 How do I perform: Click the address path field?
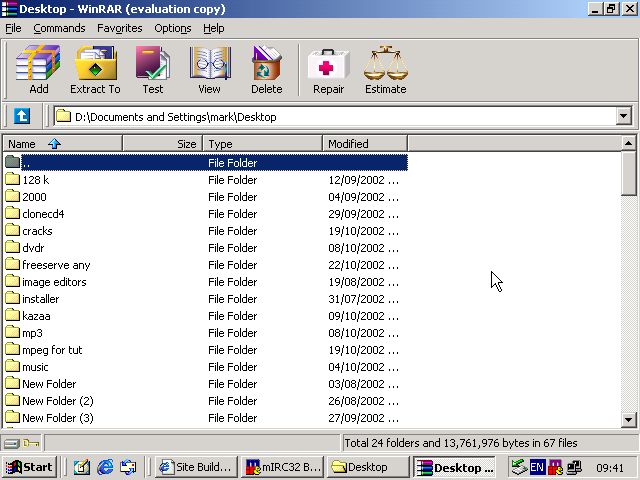click(335, 117)
